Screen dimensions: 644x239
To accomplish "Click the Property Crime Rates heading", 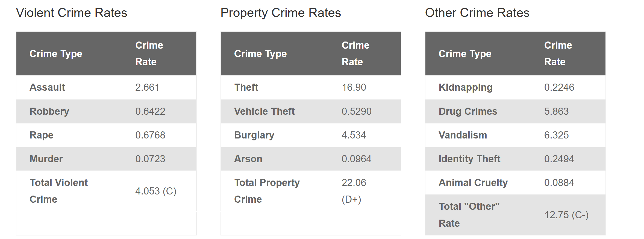I will tap(281, 13).
